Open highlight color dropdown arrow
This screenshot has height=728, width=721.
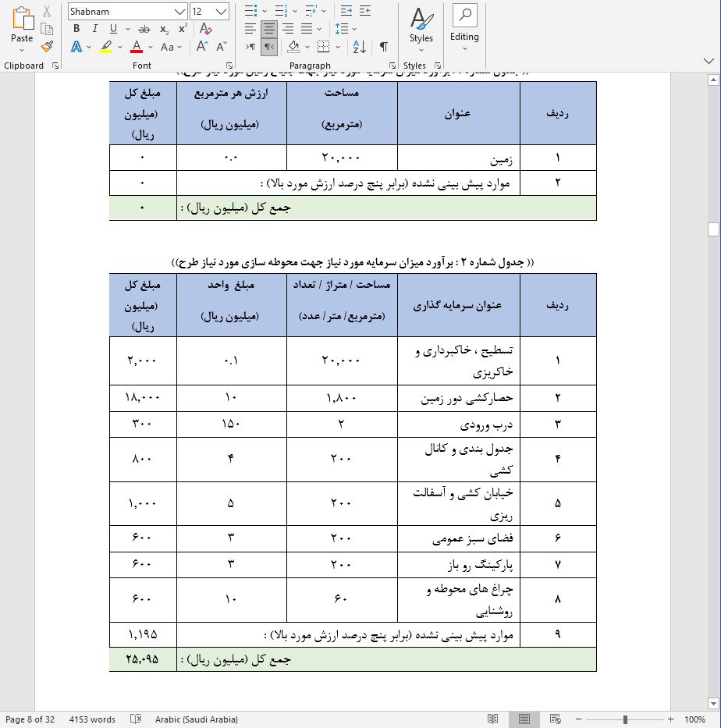coord(120,47)
